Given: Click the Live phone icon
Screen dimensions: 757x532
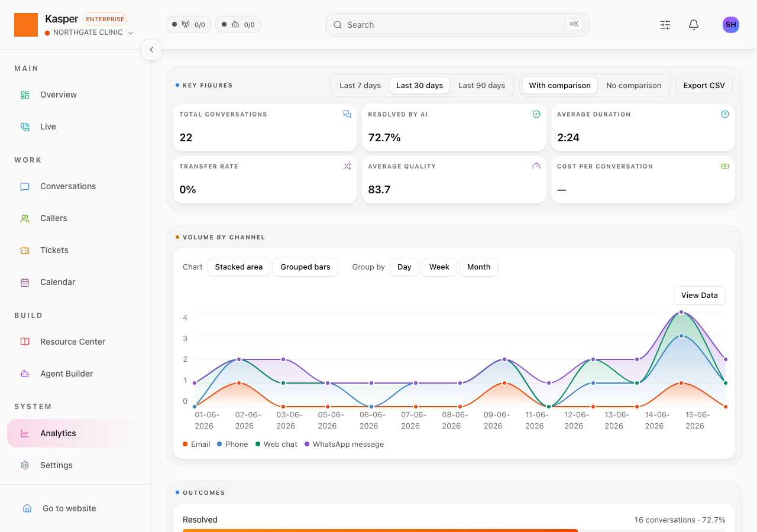Looking at the screenshot, I should pyautogui.click(x=25, y=126).
